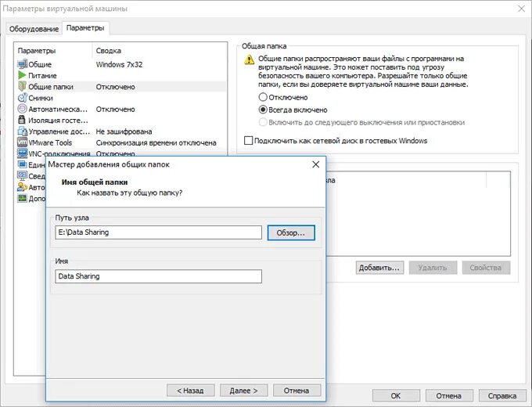Click the OK button in settings window

coord(396,396)
